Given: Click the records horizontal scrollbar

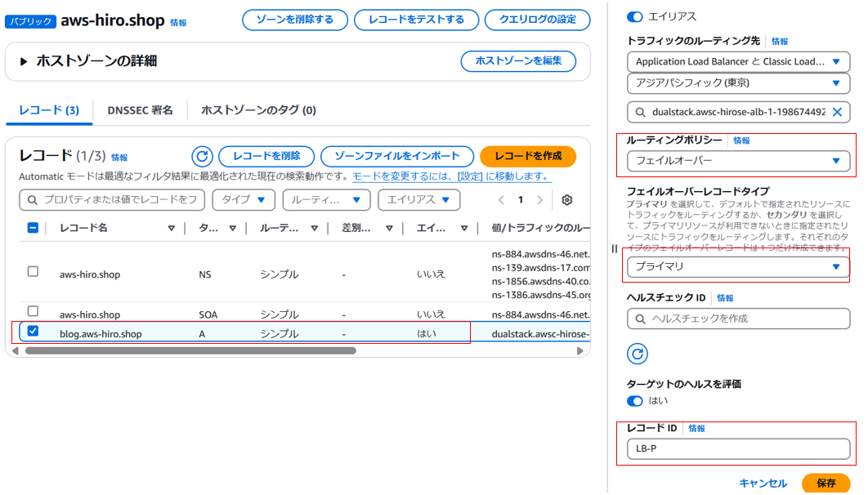Looking at the screenshot, I should point(190,350).
